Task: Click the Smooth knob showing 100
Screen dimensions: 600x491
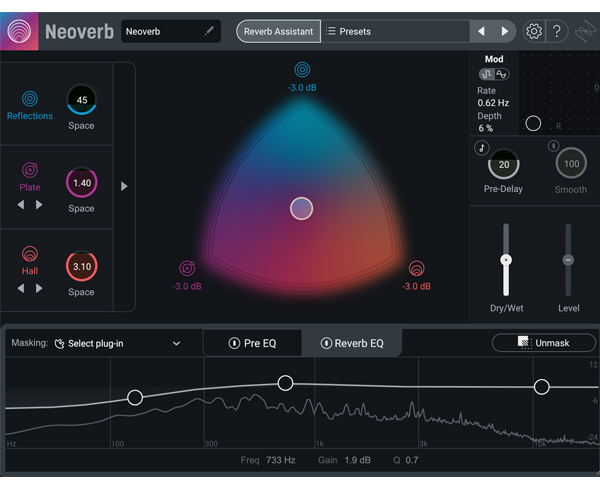Action: (571, 164)
